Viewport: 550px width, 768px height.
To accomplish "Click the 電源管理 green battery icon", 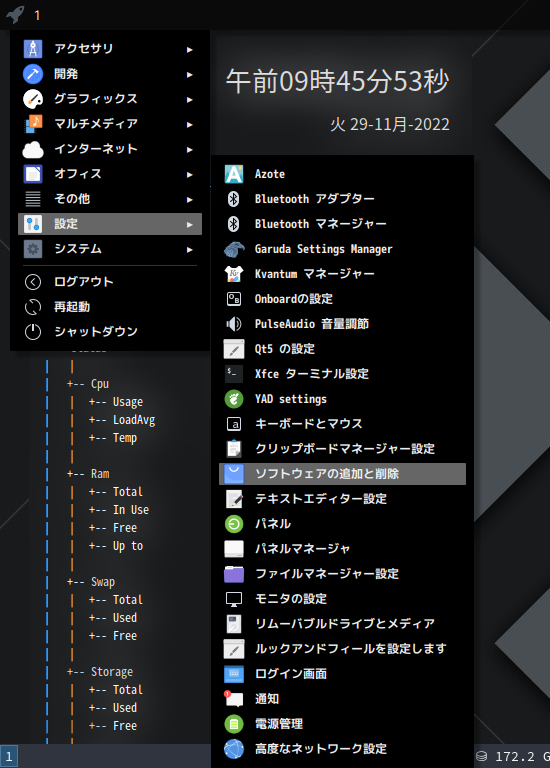I will (x=234, y=723).
